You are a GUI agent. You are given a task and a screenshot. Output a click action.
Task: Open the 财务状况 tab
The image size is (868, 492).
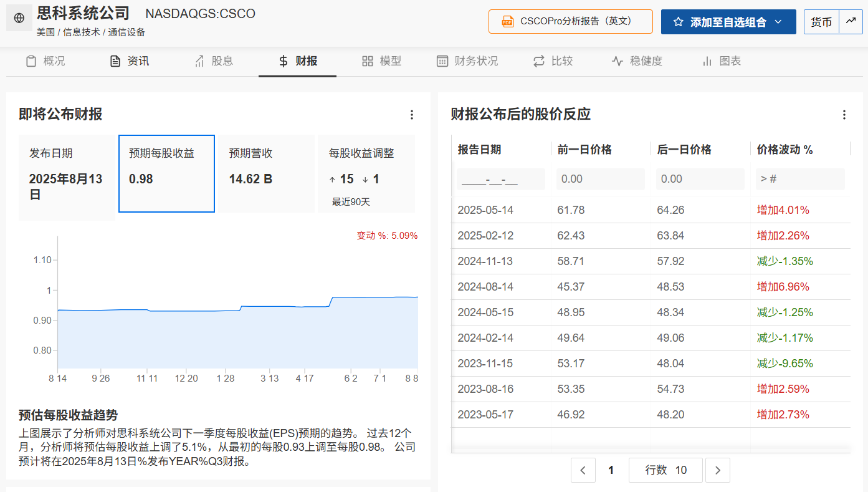pos(467,61)
